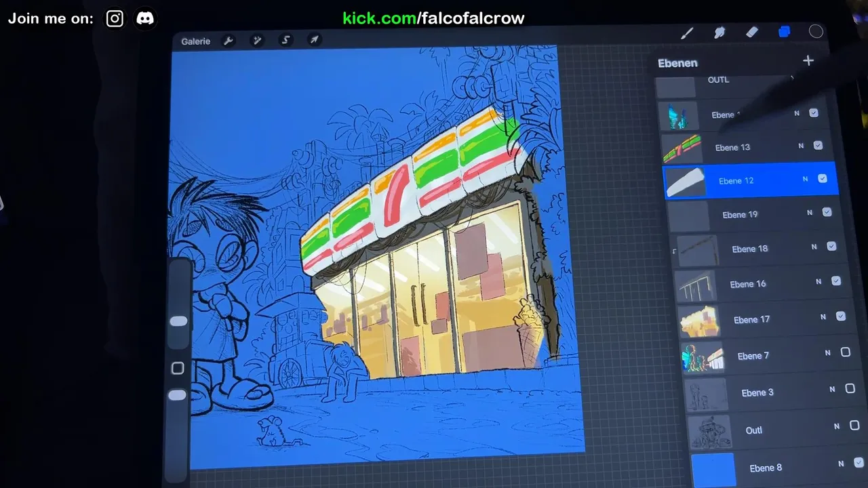Click the kick.com/falcofalcrow overlay text
This screenshot has width=868, height=488.
pyautogui.click(x=433, y=18)
